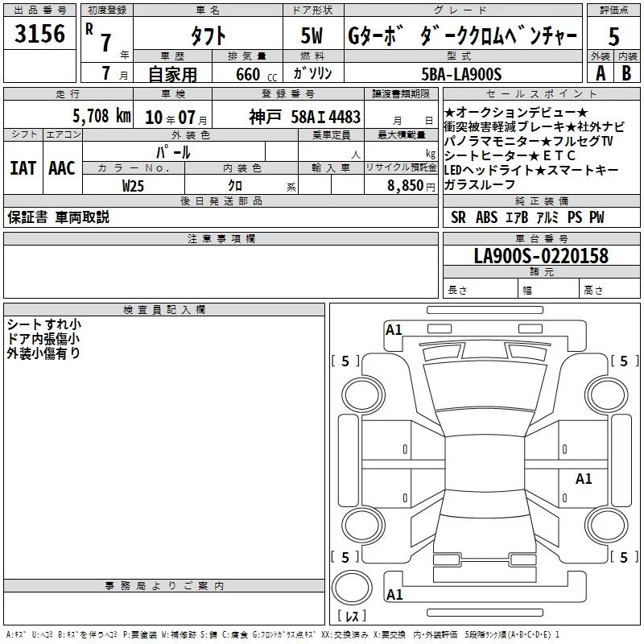Click the 事務局よりご案内 section header
The image size is (644, 644).
click(164, 586)
